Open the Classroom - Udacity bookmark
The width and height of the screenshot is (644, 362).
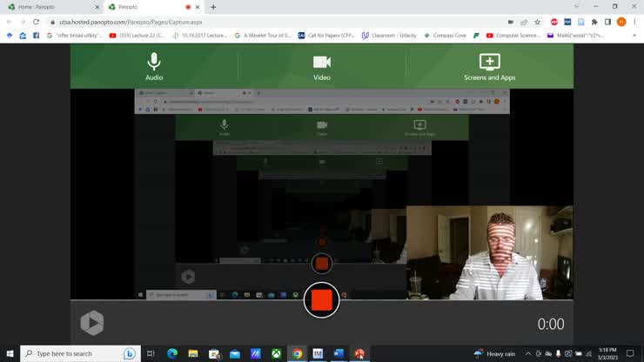(389, 36)
